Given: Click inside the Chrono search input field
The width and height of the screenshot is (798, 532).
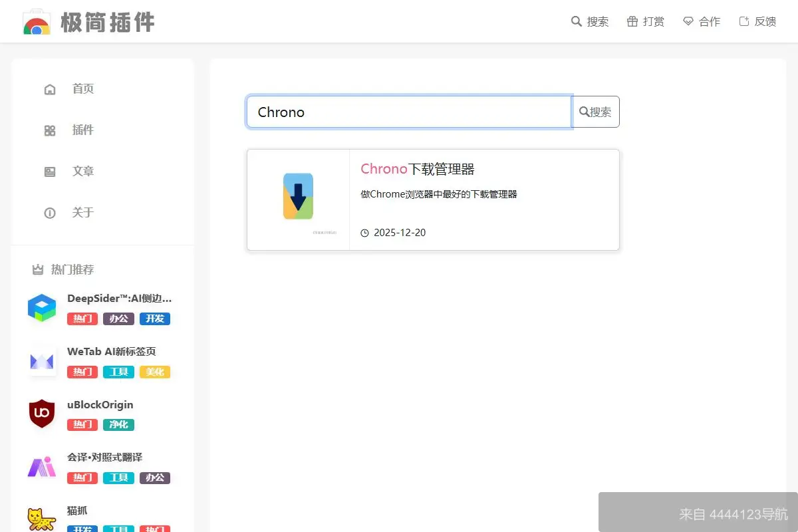Looking at the screenshot, I should tap(408, 112).
